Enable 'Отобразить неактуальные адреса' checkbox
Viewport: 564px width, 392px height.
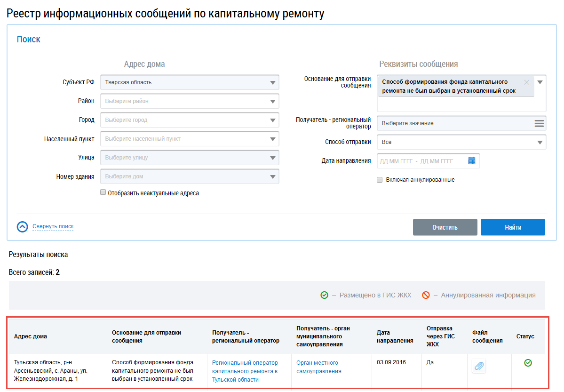click(103, 192)
